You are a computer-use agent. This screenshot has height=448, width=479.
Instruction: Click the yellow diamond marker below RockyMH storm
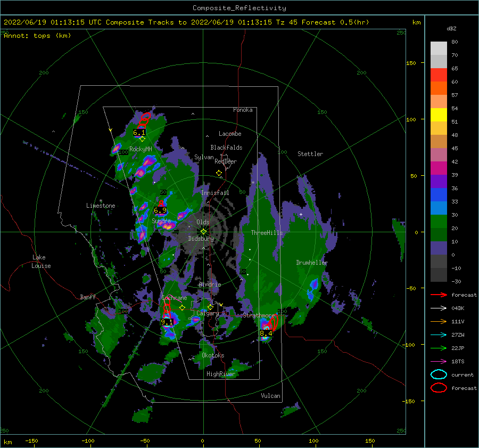(142, 139)
